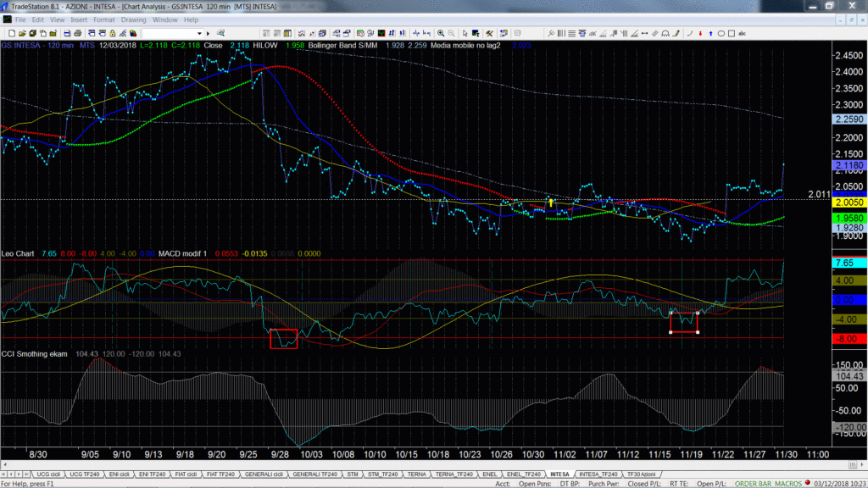868x488 pixels.
Task: Click the Media mobile no lag2 label
Action: 465,46
